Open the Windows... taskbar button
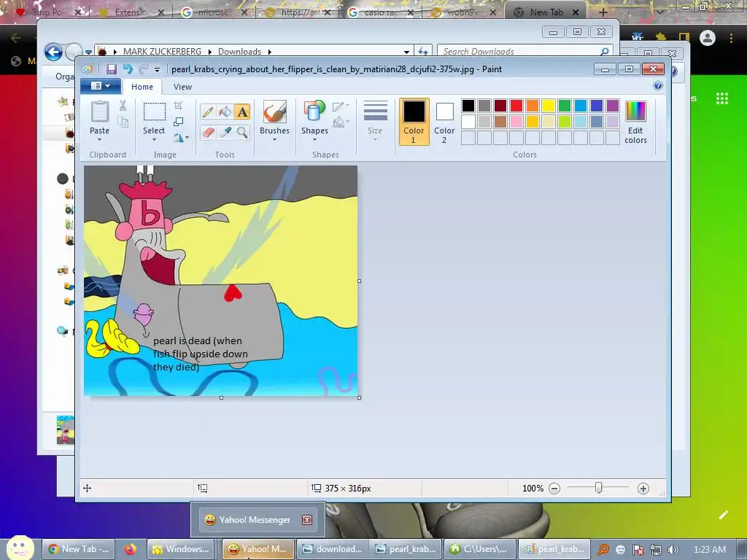 [x=181, y=549]
